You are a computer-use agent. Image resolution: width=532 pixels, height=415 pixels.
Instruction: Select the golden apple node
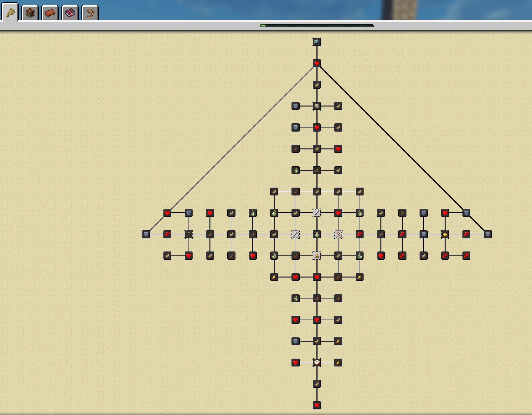pos(445,234)
